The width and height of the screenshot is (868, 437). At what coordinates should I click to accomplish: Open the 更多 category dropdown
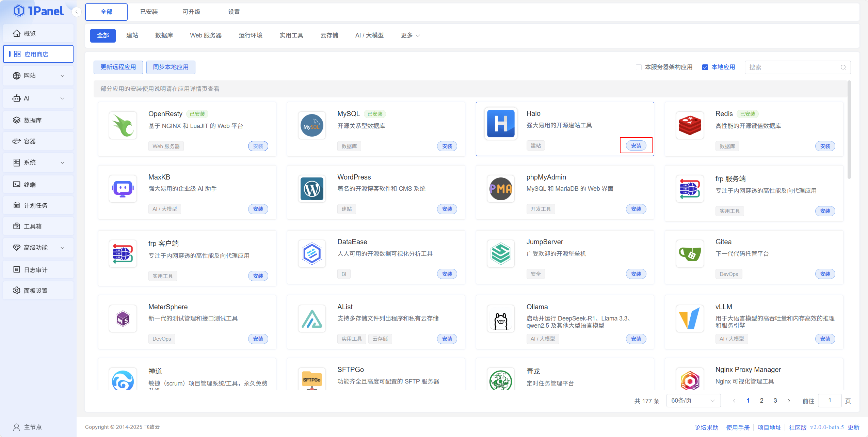coord(410,35)
